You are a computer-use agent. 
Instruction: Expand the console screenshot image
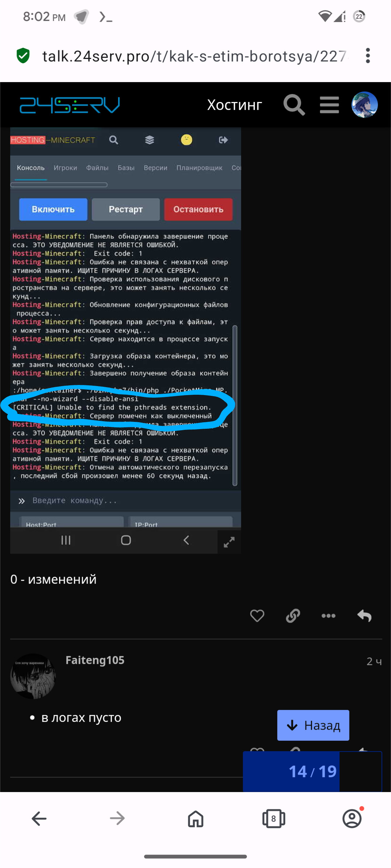[229, 542]
